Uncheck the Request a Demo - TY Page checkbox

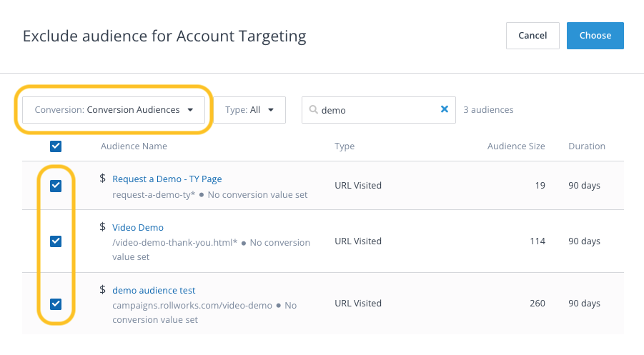(x=56, y=186)
